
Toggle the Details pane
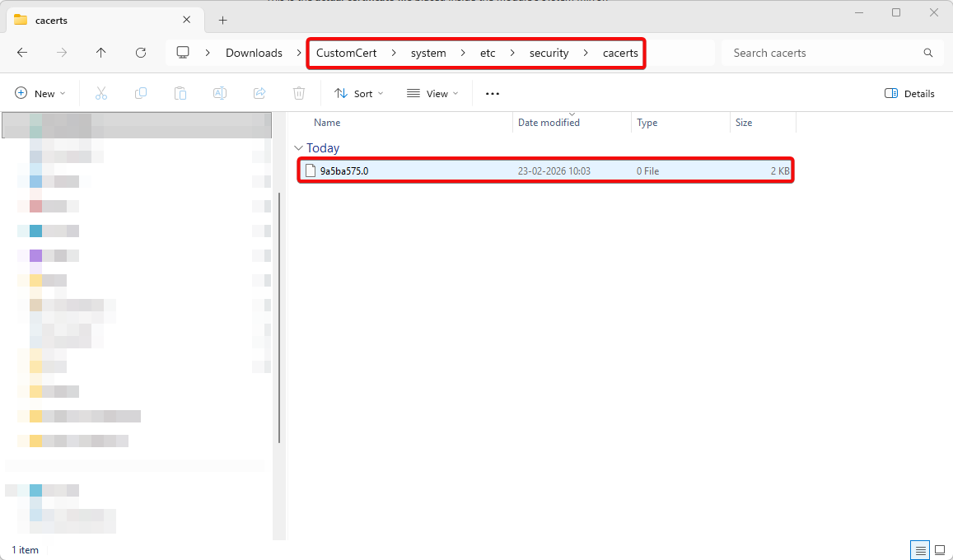coord(909,94)
